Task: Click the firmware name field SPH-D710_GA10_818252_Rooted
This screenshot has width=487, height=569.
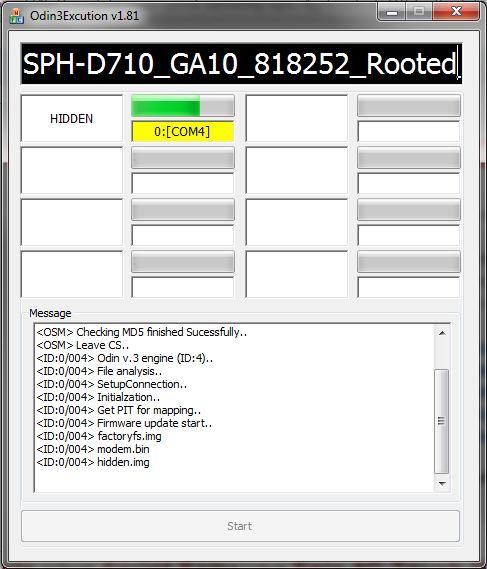Action: click(241, 64)
